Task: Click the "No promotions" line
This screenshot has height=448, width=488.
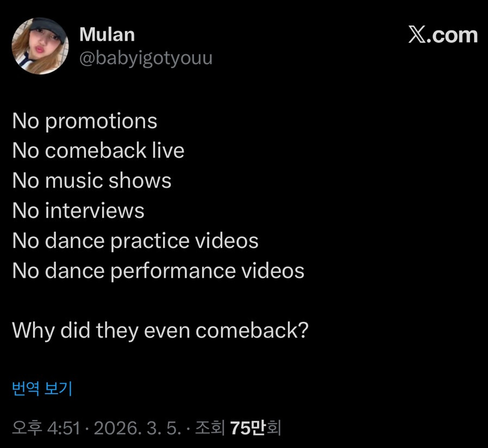Action: point(85,121)
